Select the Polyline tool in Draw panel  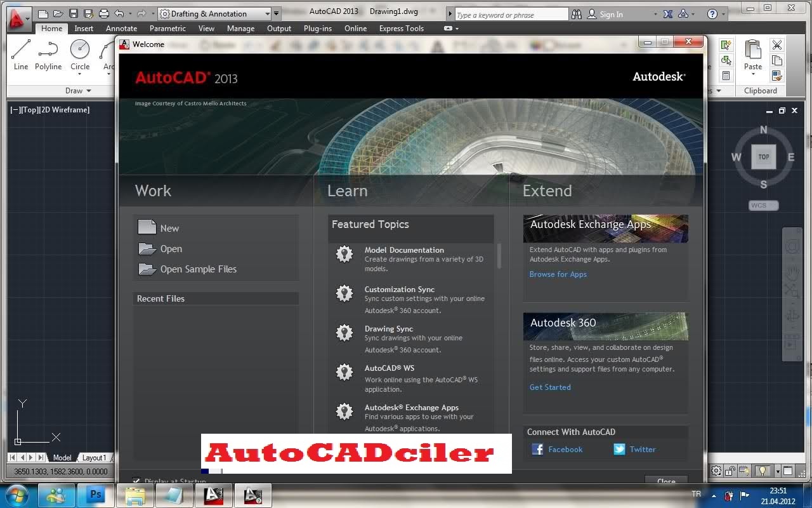pos(48,55)
